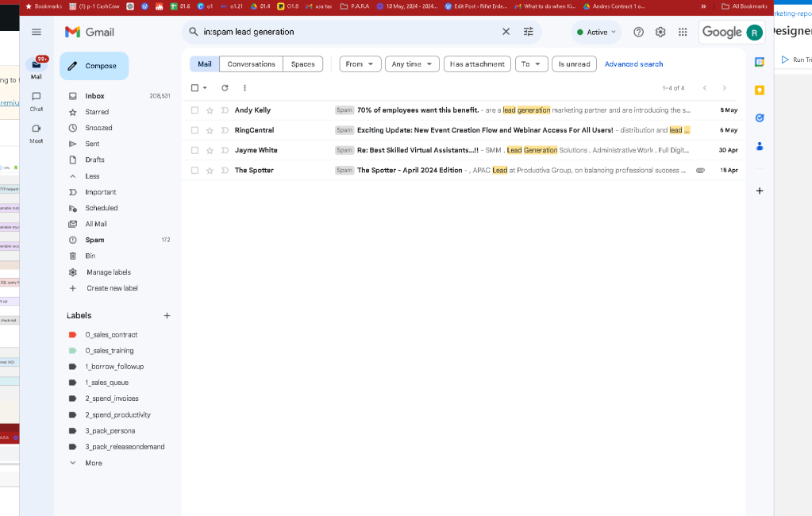Select the Mail search tab
Screen dimensions: 812x516
click(x=205, y=64)
